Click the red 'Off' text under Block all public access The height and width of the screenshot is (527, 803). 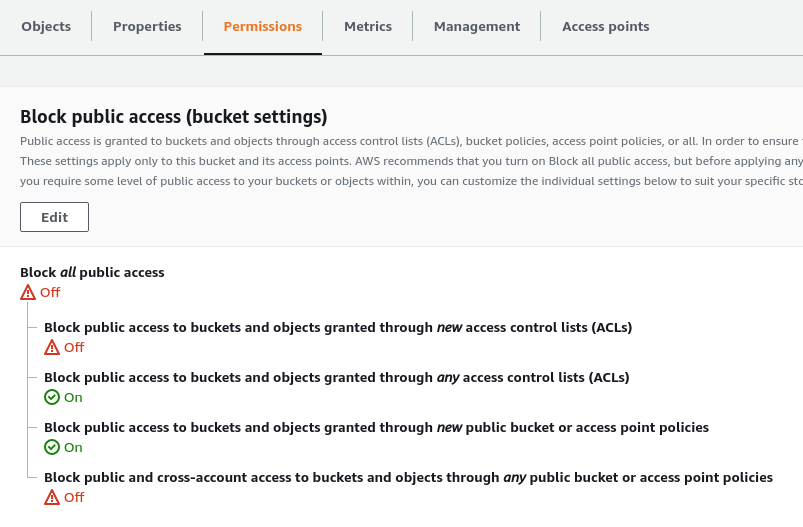pos(50,293)
